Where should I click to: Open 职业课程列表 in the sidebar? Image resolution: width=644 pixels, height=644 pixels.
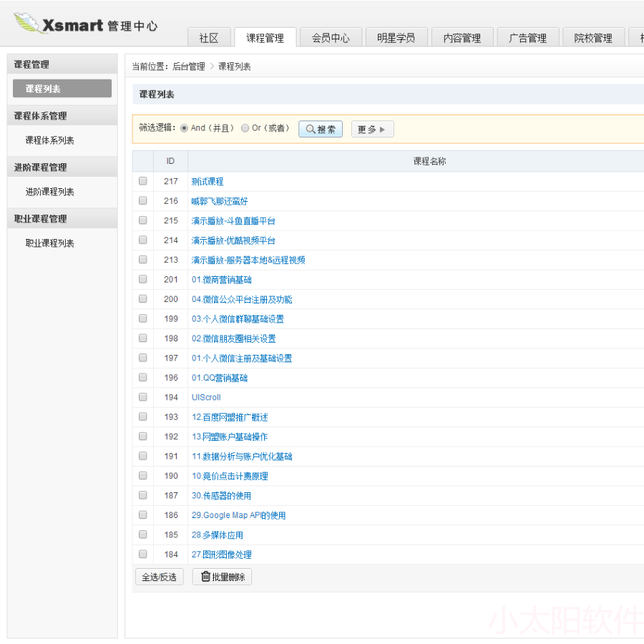point(52,243)
